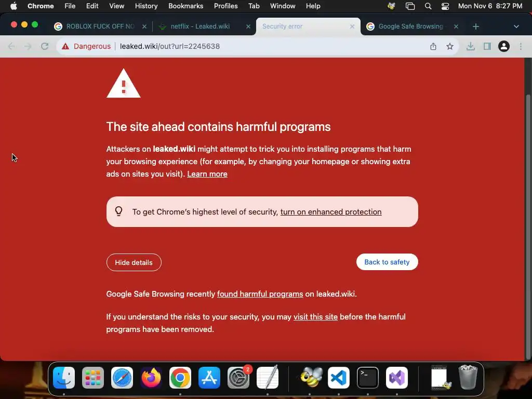Open the Chrome three-dot menu
This screenshot has width=532, height=399.
(x=521, y=46)
